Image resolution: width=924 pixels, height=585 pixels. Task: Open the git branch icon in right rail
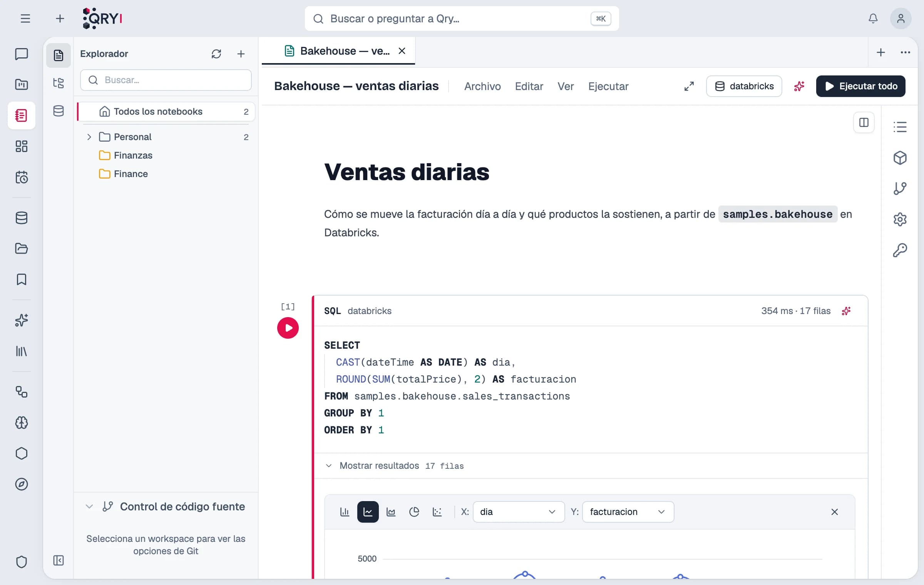tap(900, 189)
